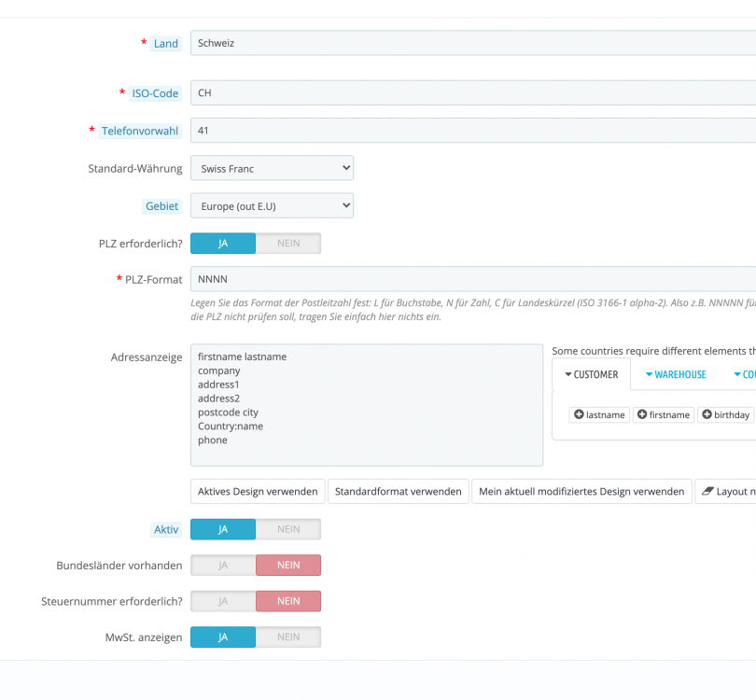Set MwSt. anzeigen to NEIN
756x700 pixels.
288,637
